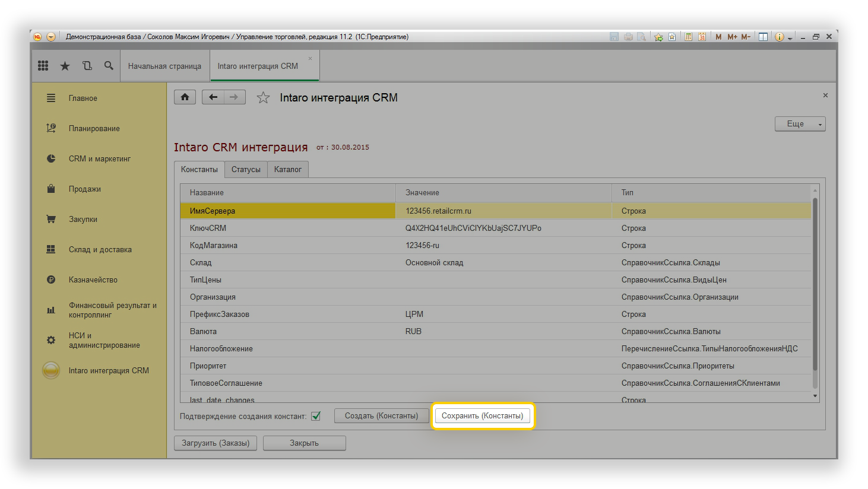This screenshot has height=489, width=868.
Task: Click the Название column header
Action: pos(288,192)
